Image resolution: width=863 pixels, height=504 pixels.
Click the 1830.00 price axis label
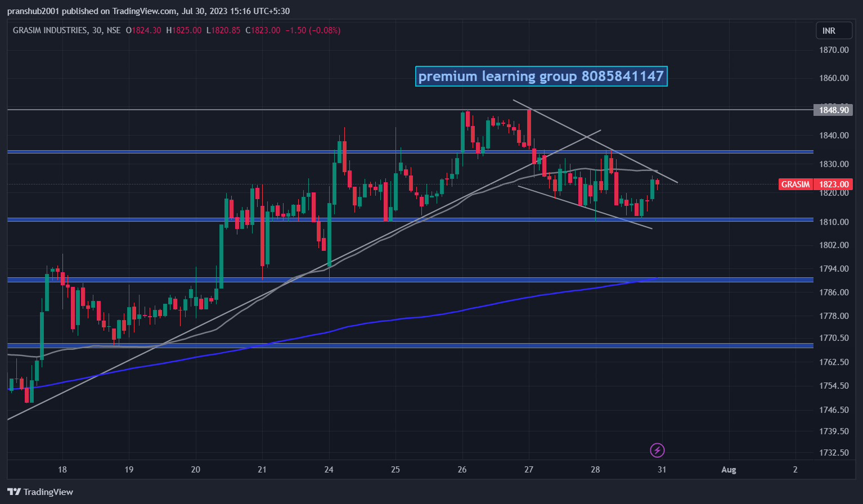[834, 164]
